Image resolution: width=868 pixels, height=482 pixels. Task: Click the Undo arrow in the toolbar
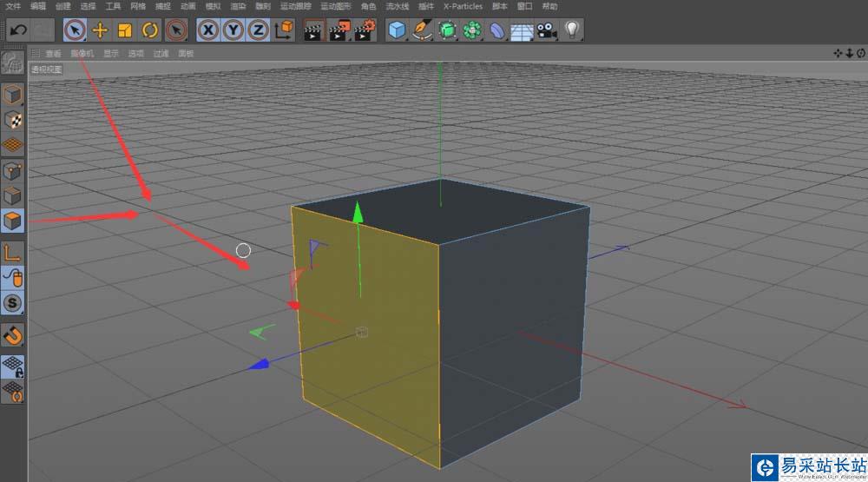pyautogui.click(x=18, y=30)
